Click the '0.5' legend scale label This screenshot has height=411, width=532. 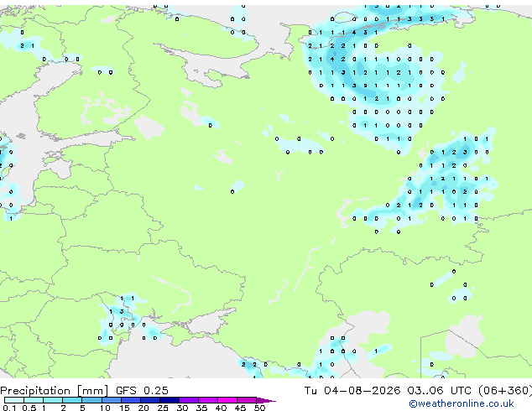pos(29,408)
